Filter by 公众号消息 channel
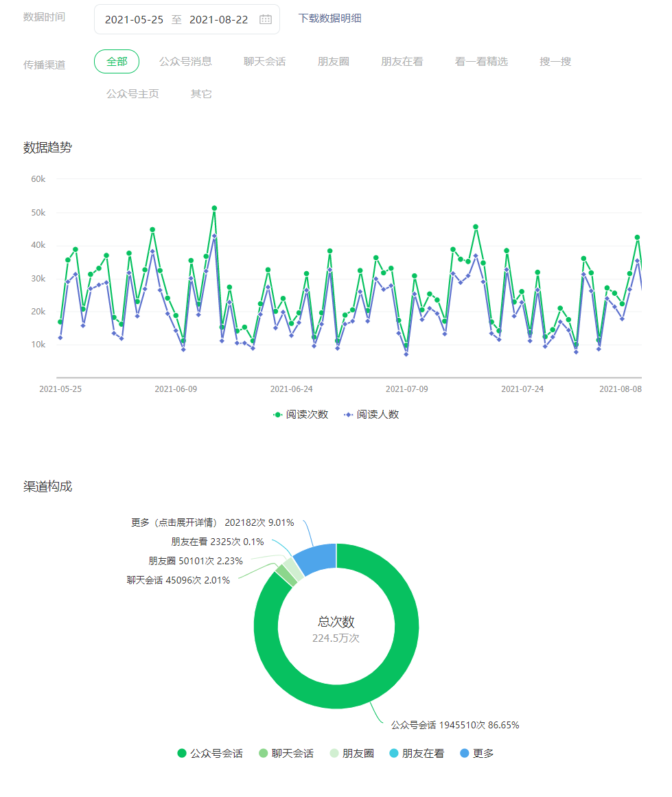The width and height of the screenshot is (672, 797). point(185,62)
